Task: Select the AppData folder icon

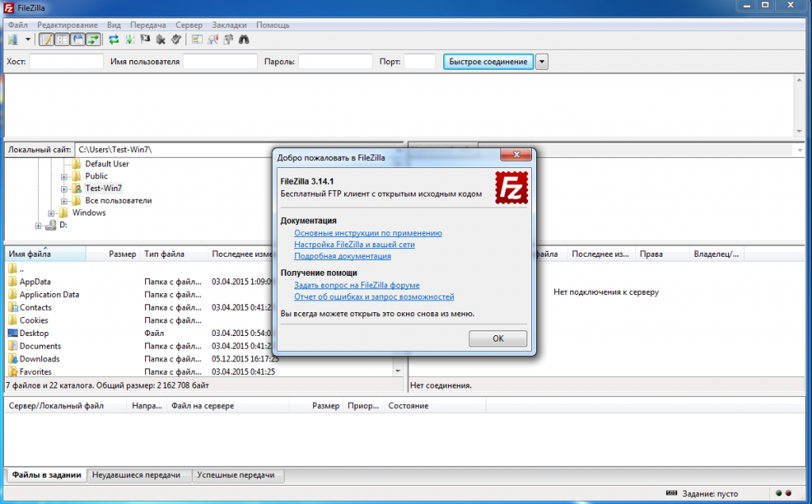Action: (x=13, y=281)
